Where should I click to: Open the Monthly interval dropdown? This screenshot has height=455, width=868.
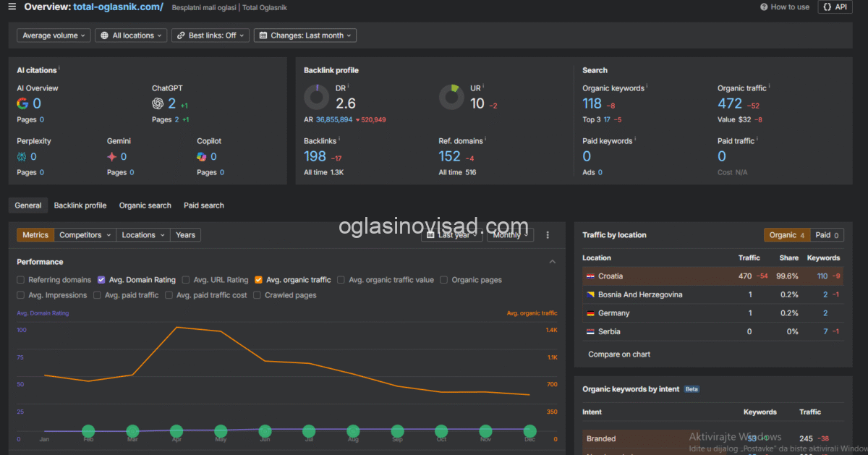point(510,235)
